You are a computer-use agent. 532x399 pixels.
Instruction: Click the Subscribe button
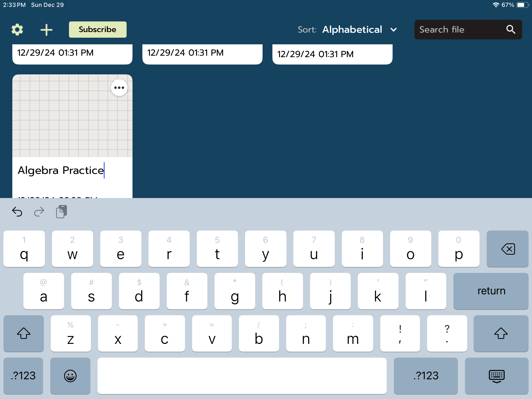click(x=98, y=30)
